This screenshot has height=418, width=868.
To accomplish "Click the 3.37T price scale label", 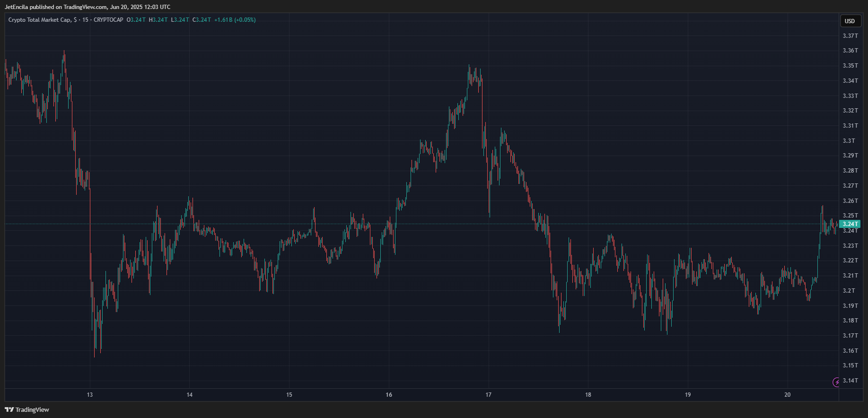I will [850, 36].
